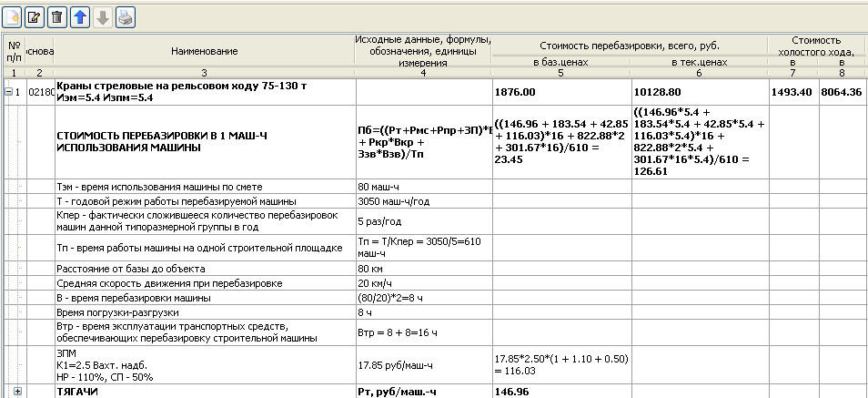Click column number 3 header cell
The height and width of the screenshot is (398, 868).
coord(205,73)
